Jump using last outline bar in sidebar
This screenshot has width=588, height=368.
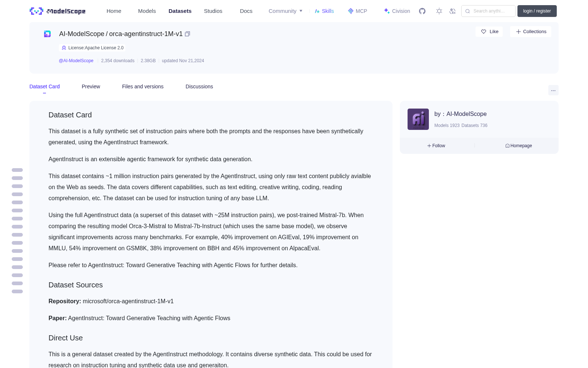17,291
